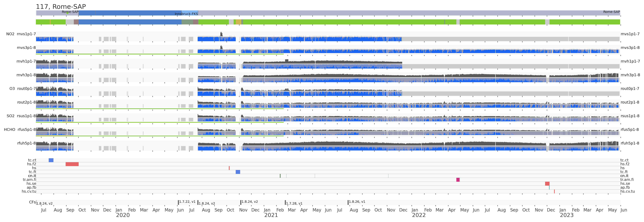Click the right rfuh5p1-8 row label
The height and width of the screenshot is (222, 644).
630,143
